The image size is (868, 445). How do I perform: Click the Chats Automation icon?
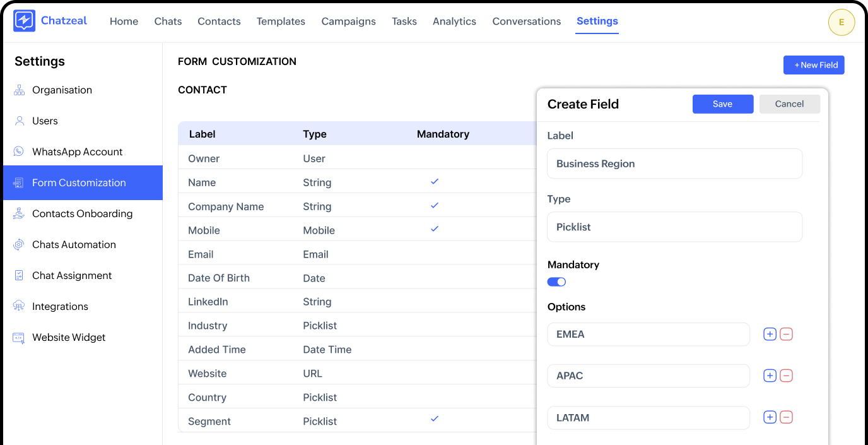(19, 245)
